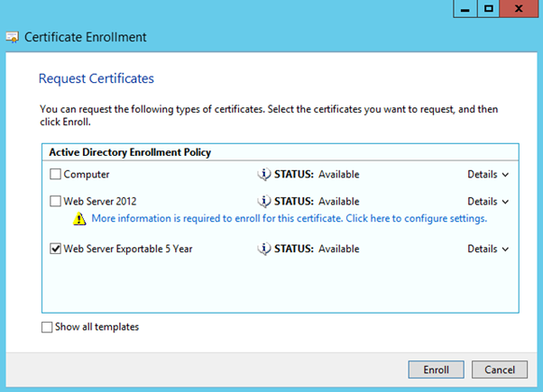Enable the Web Server 2012 checkbox
The width and height of the screenshot is (543, 392).
(x=55, y=202)
